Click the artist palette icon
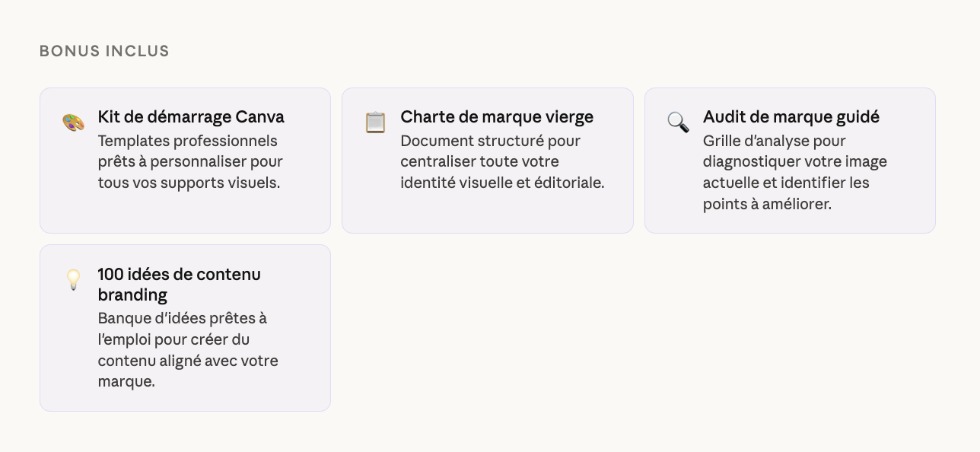 click(73, 123)
